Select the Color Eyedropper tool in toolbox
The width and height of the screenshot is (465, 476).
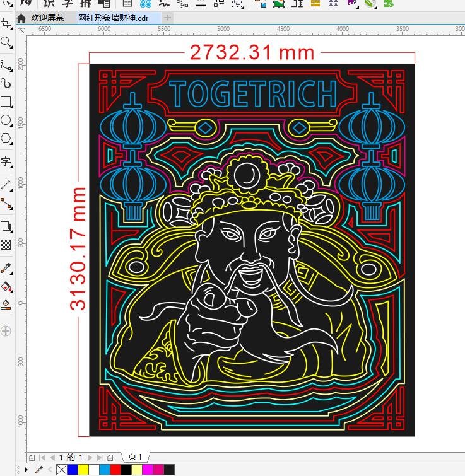[6, 268]
